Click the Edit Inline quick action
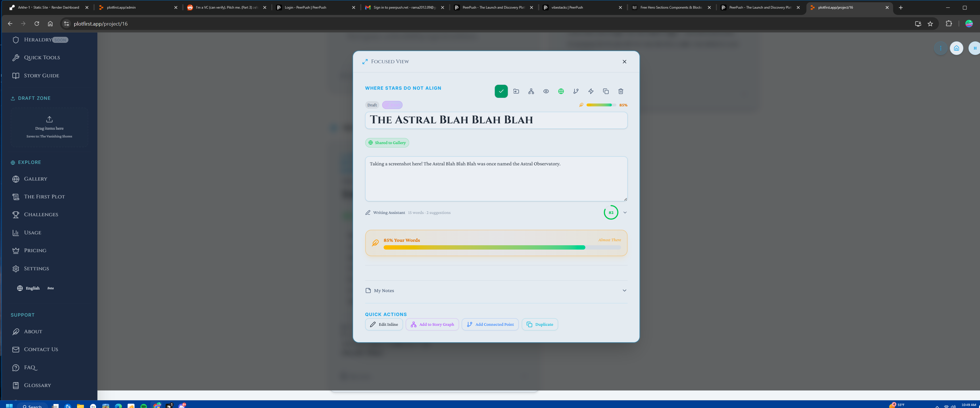The height and width of the screenshot is (408, 980). 384,324
